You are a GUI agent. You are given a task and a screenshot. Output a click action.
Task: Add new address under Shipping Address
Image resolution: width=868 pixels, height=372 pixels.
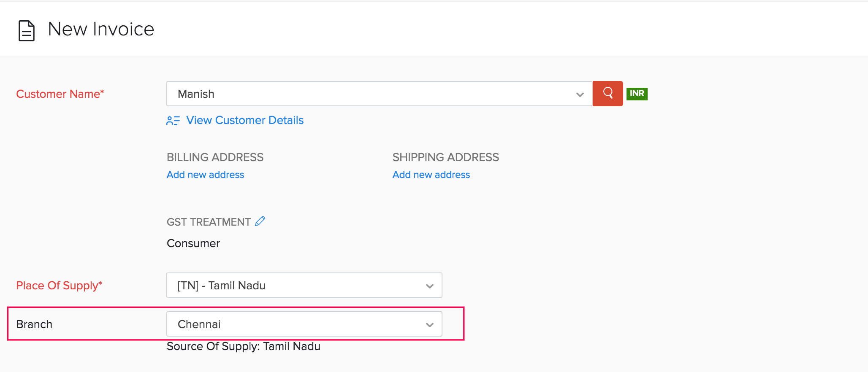tap(431, 175)
